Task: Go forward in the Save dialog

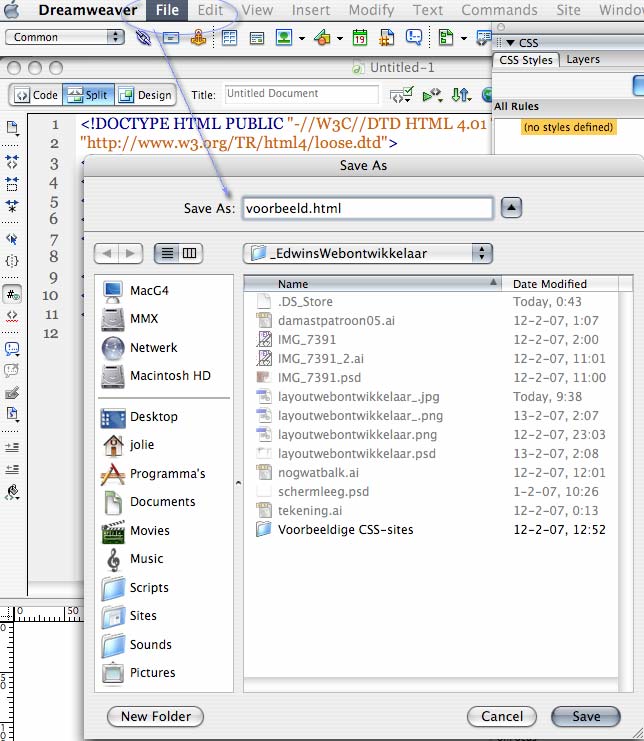Action: pyautogui.click(x=130, y=253)
